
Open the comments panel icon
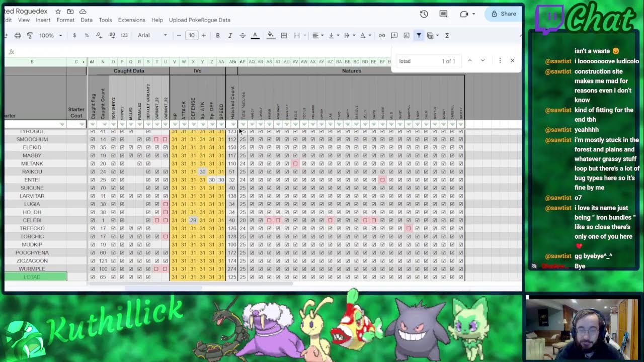[x=443, y=14]
